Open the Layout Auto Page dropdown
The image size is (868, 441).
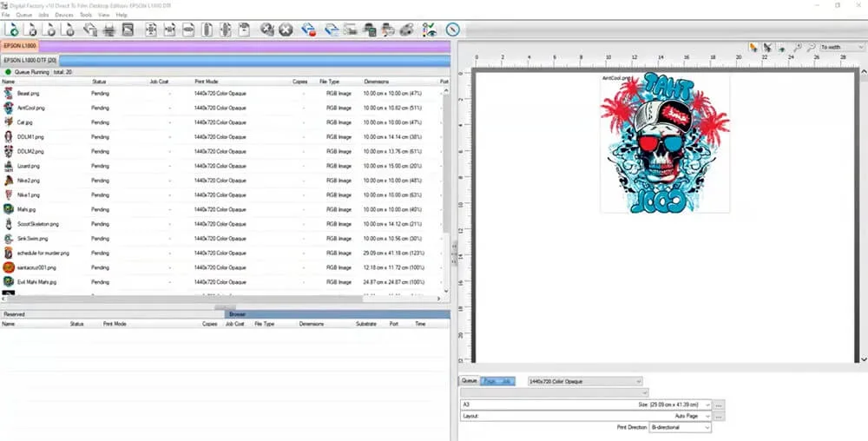pos(586,416)
